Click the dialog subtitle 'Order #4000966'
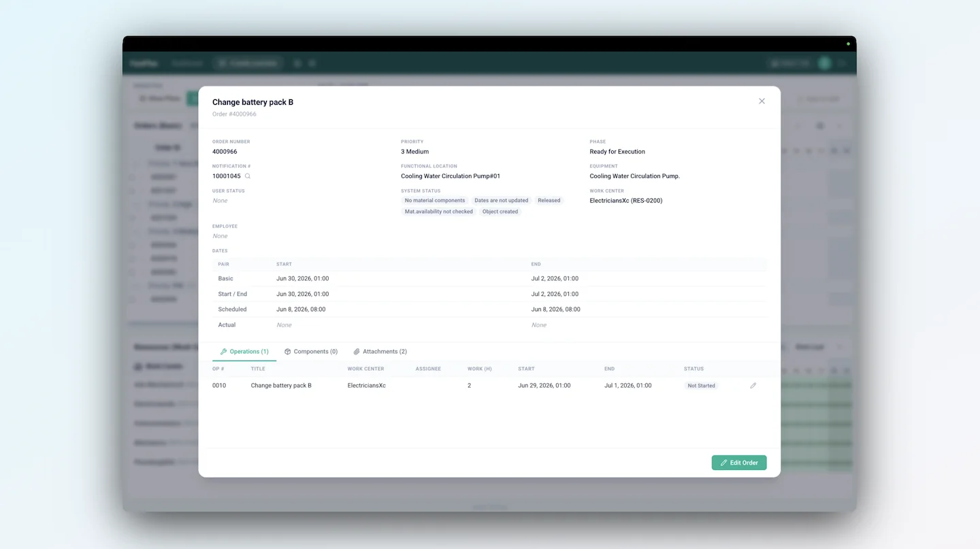980x549 pixels. coord(234,114)
